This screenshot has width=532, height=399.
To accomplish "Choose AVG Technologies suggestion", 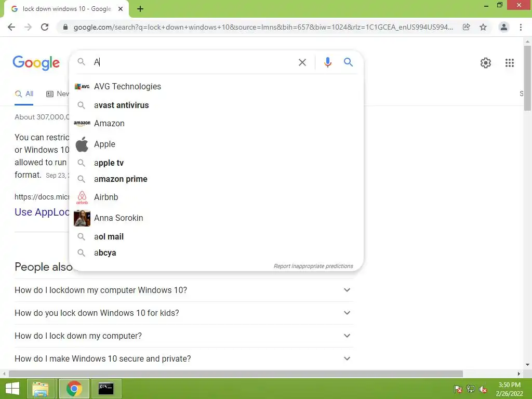I will point(216,87).
